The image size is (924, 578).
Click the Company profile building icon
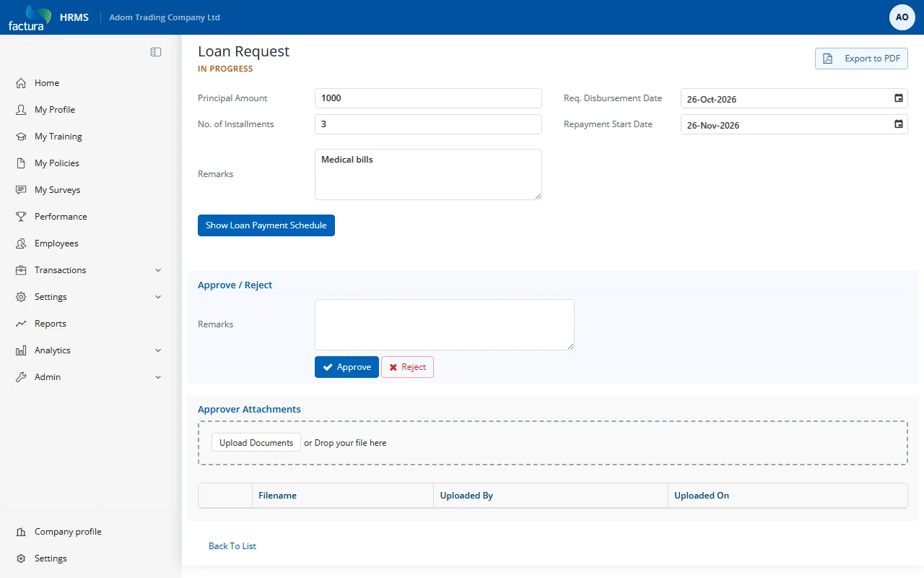tap(21, 532)
